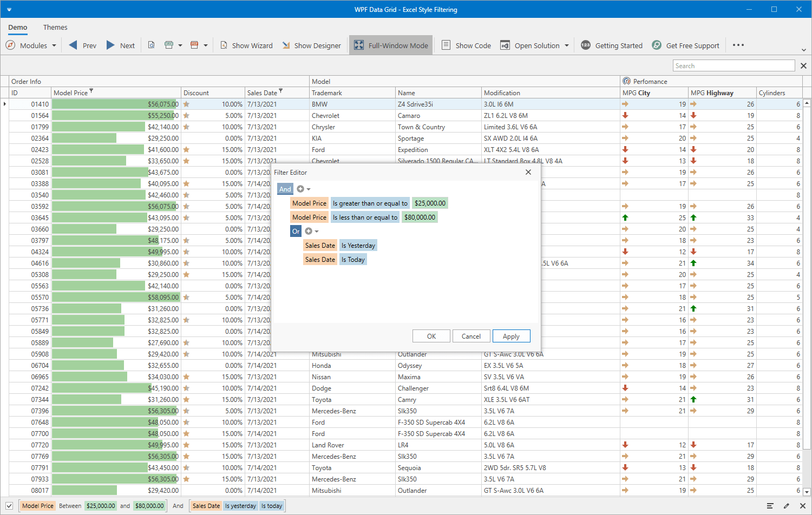Click into the grid Search field
Viewport: 812px width, 515px height.
pyautogui.click(x=734, y=65)
